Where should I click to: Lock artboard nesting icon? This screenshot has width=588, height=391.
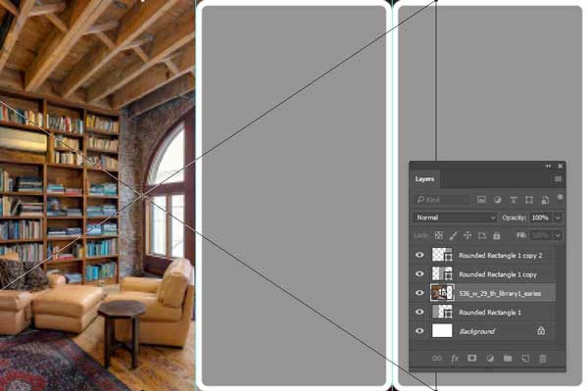click(482, 235)
